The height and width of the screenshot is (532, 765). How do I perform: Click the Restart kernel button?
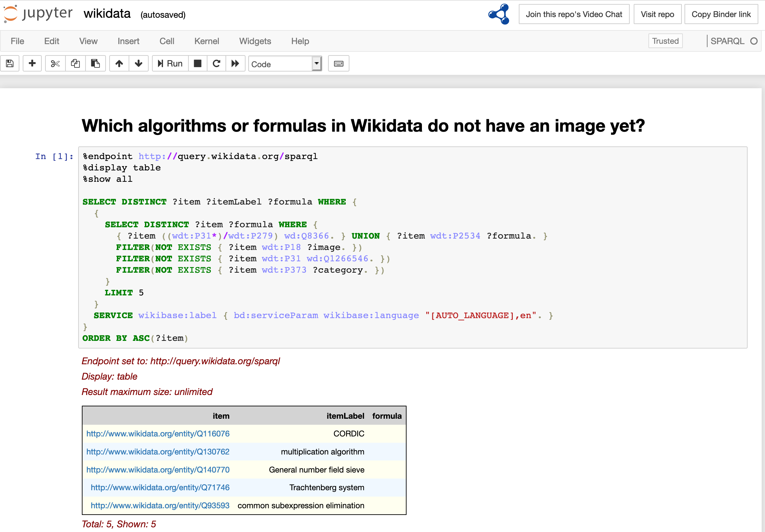[216, 64]
